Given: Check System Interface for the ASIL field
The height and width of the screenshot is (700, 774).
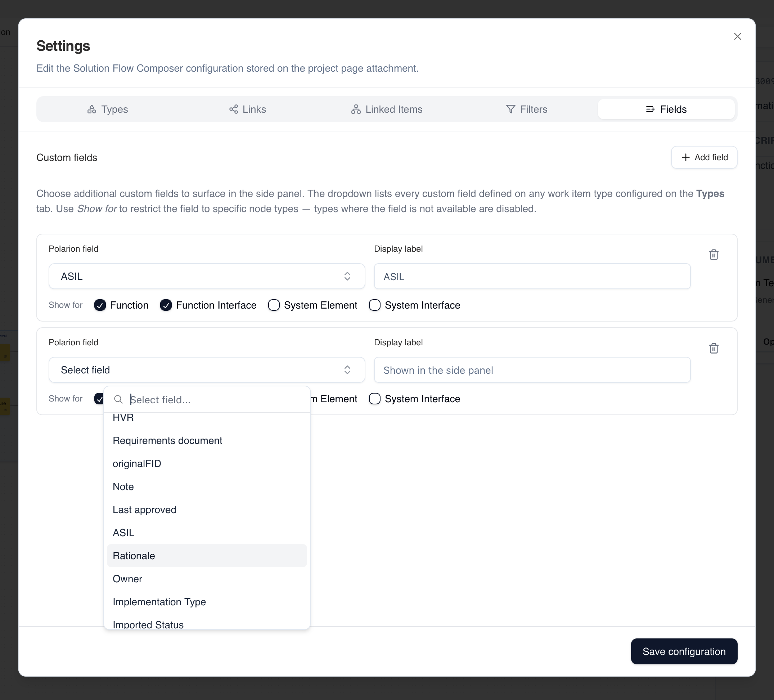Looking at the screenshot, I should pos(375,305).
